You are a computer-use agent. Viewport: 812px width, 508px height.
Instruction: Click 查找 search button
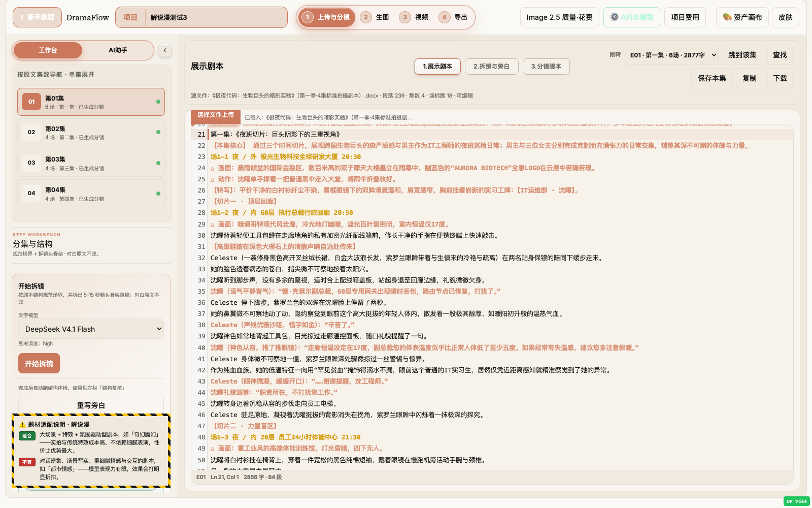[780, 55]
